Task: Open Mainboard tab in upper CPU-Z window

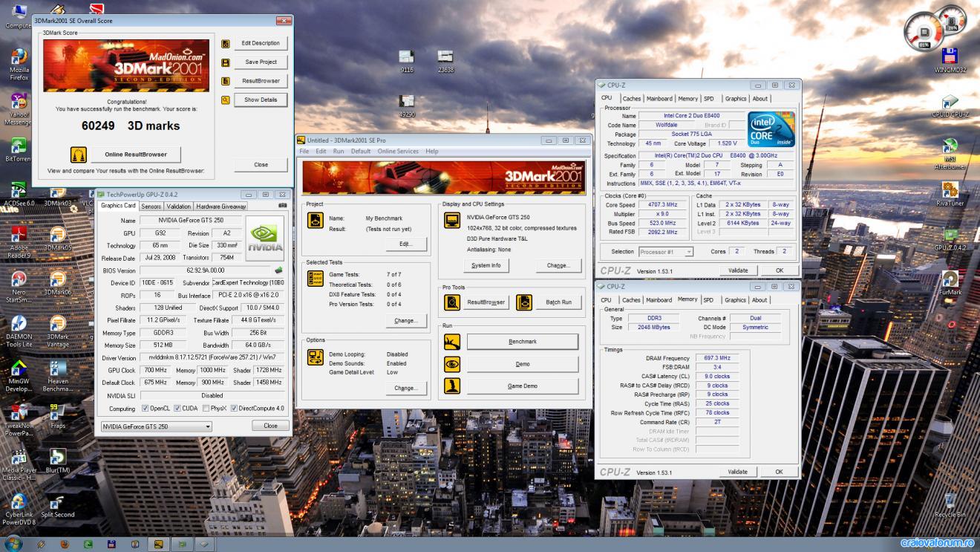Action: 659,98
